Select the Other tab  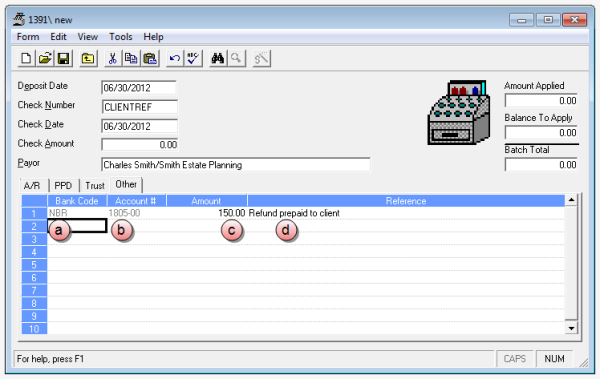pyautogui.click(x=126, y=185)
